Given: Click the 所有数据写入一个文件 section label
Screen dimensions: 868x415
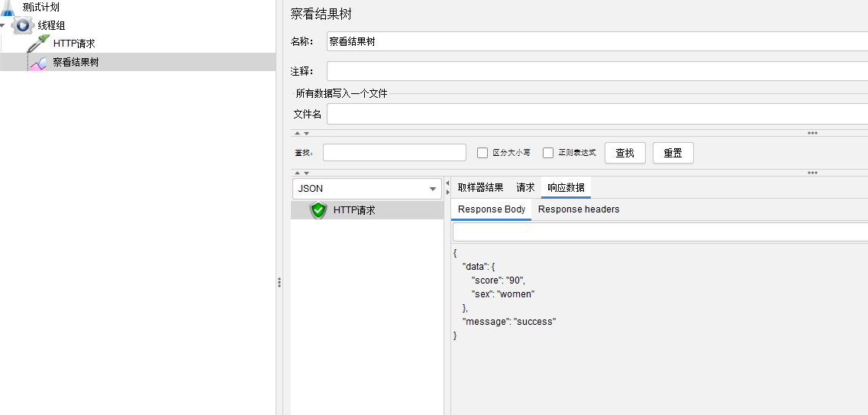Looking at the screenshot, I should pyautogui.click(x=341, y=93).
